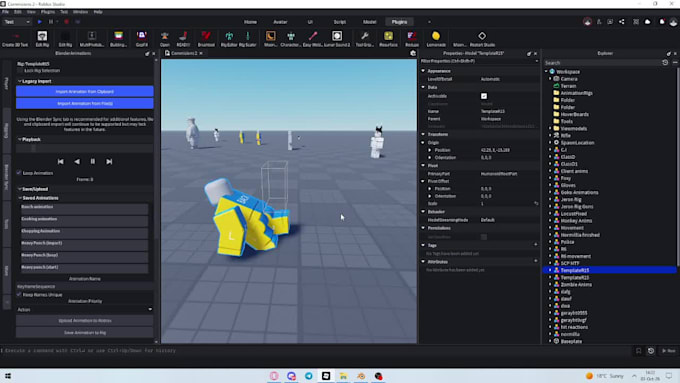Open the Reclass plugin
Viewport: 680px width, 383px height.
pyautogui.click(x=412, y=39)
